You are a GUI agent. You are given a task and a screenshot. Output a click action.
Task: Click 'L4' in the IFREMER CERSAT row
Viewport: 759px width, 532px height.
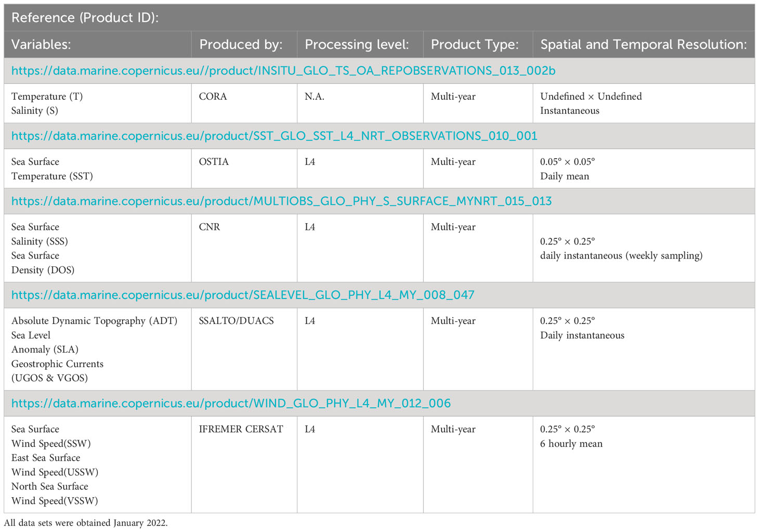[310, 430]
